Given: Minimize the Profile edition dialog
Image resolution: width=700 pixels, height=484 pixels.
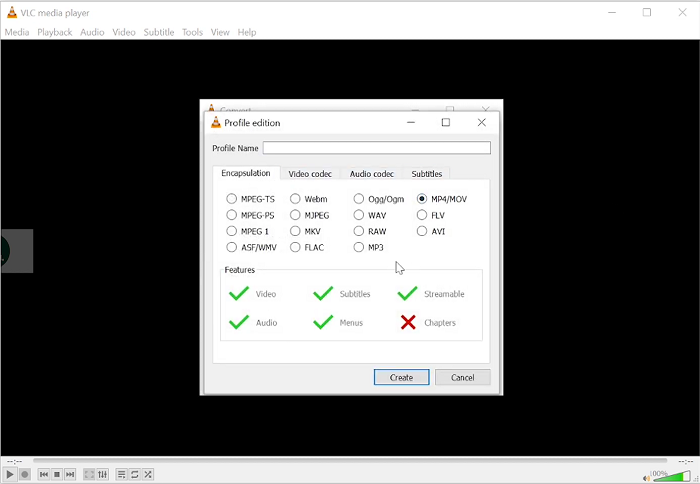Looking at the screenshot, I should [x=411, y=122].
